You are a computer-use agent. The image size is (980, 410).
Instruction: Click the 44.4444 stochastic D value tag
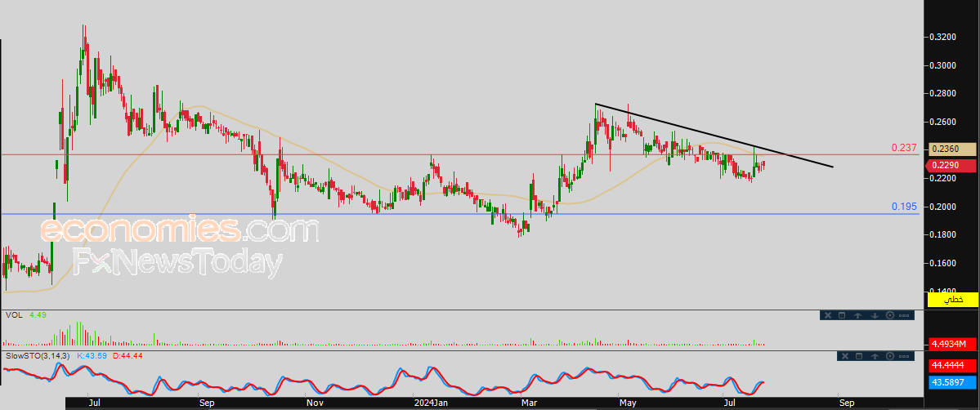coord(952,367)
